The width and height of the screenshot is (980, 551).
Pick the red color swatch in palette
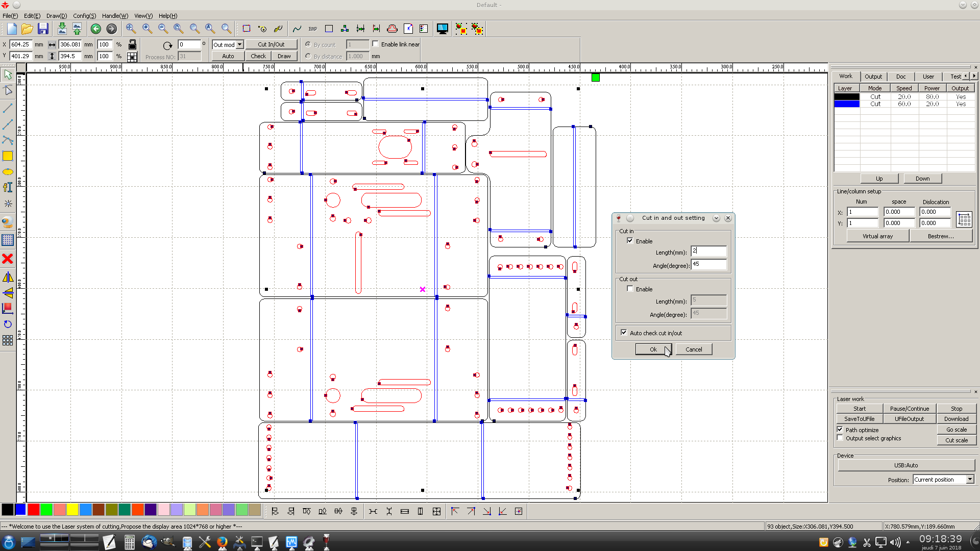34,509
